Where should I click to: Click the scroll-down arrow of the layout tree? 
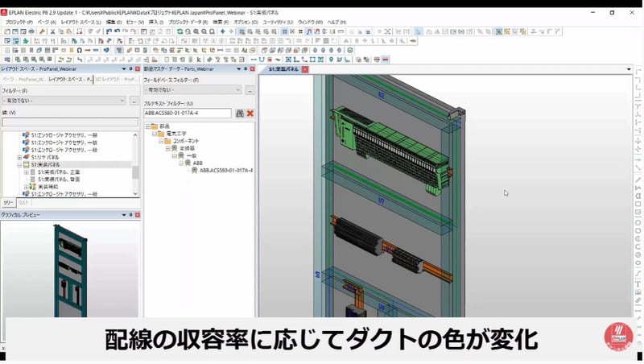point(135,193)
